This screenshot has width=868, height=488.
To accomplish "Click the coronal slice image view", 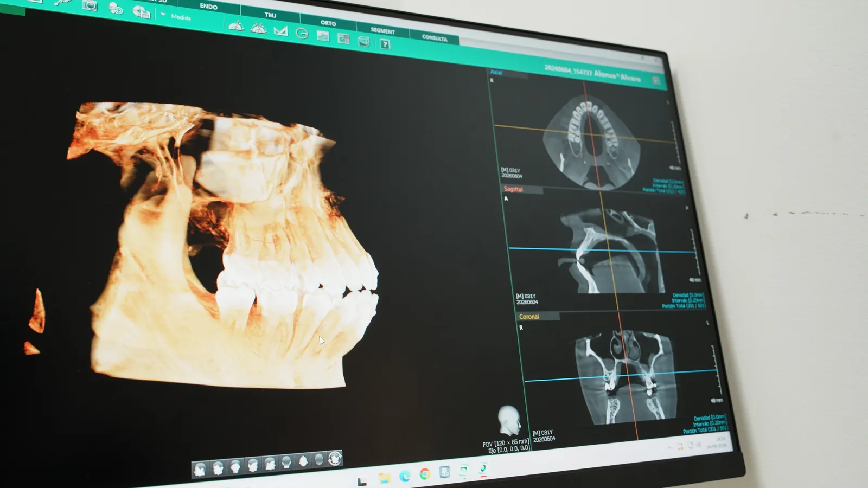I will tap(628, 377).
